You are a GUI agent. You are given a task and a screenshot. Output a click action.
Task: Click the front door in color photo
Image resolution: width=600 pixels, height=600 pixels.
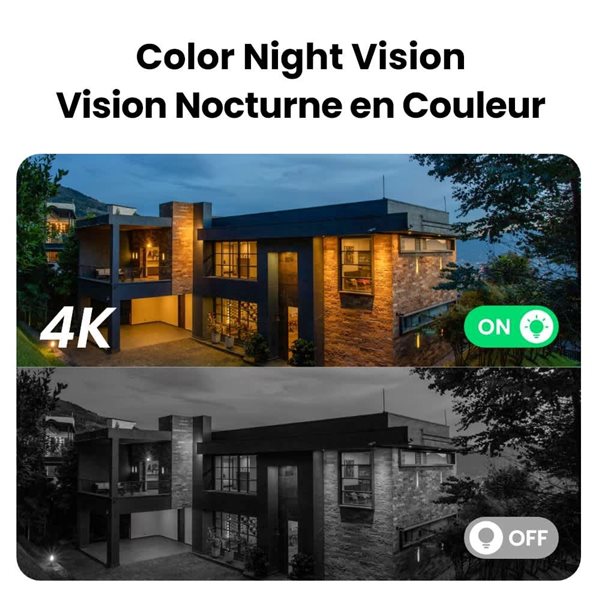click(x=288, y=304)
